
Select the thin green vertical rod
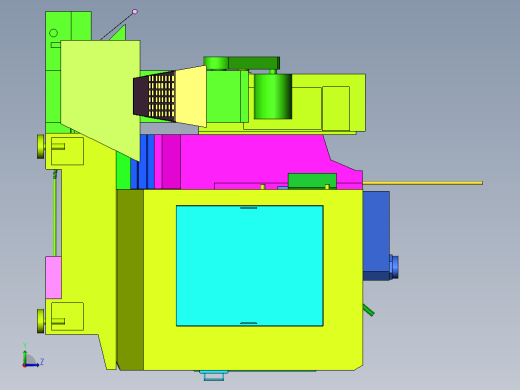point(55,213)
